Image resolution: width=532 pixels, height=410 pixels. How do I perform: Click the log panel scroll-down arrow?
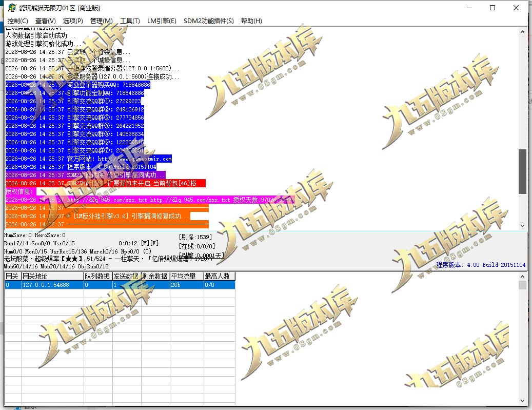(522, 225)
